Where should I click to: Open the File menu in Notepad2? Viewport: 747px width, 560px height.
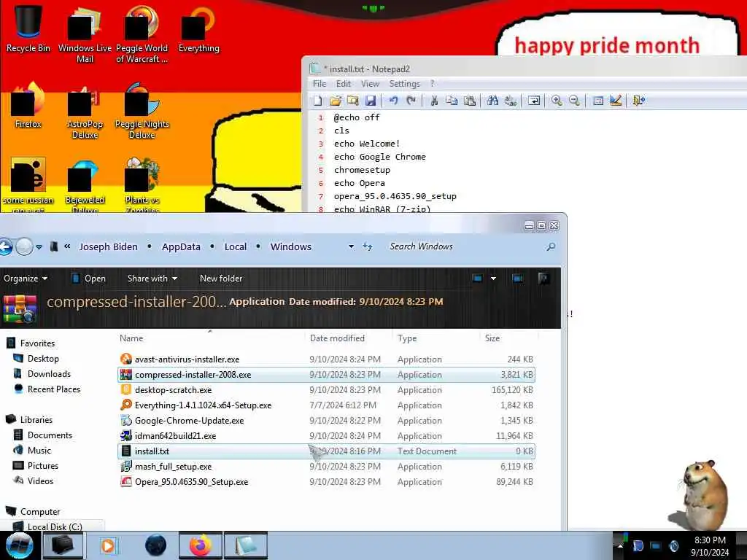(320, 84)
